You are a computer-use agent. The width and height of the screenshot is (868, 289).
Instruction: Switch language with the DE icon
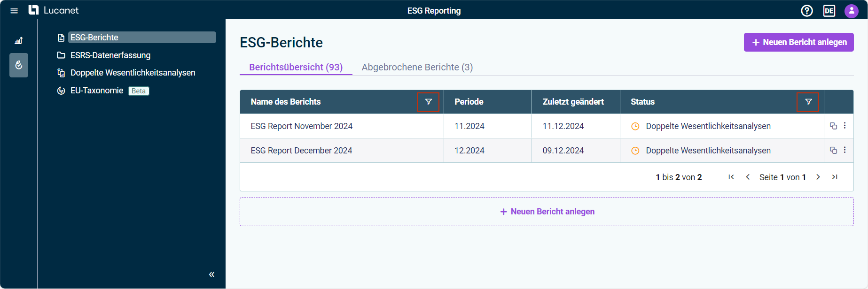829,11
